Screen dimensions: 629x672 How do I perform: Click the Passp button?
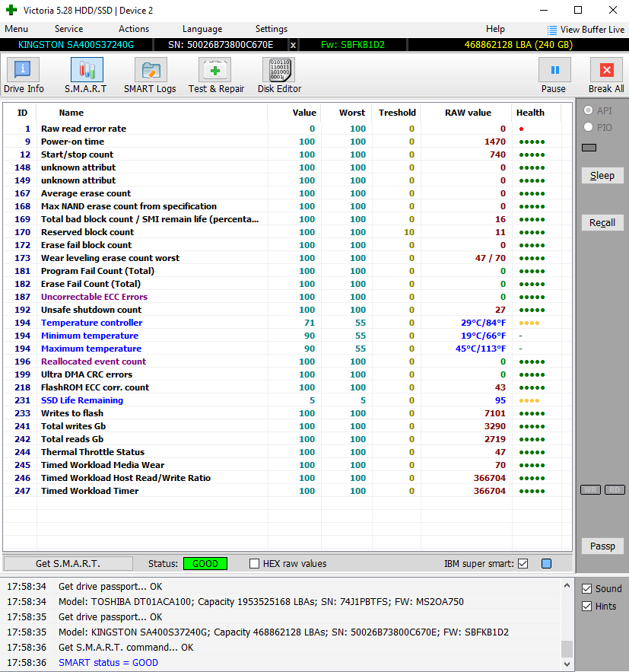(x=602, y=546)
